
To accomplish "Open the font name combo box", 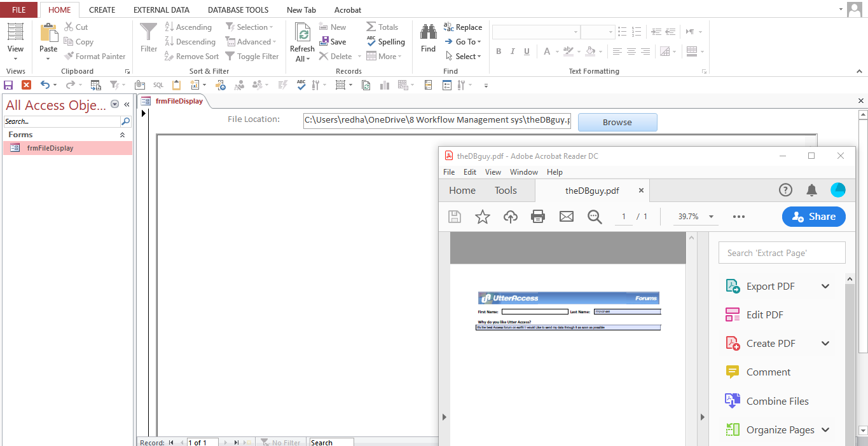I will pos(536,32).
